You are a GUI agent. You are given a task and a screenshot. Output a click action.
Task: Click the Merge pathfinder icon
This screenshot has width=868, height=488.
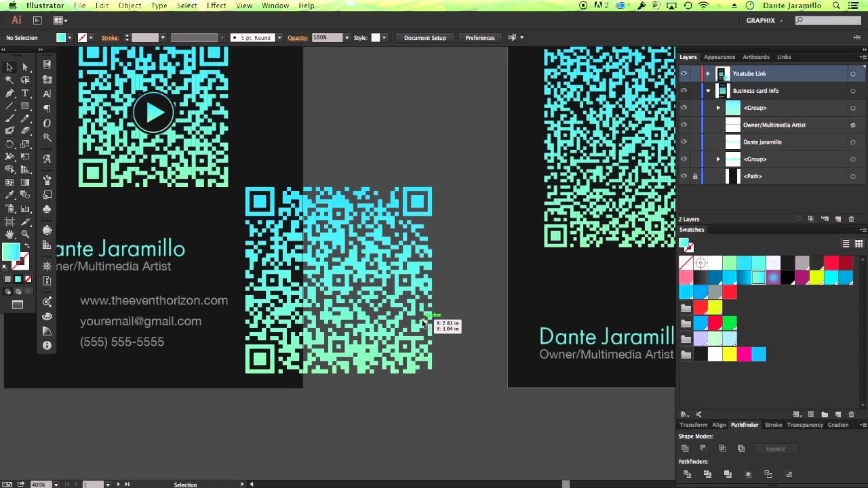[x=728, y=474]
